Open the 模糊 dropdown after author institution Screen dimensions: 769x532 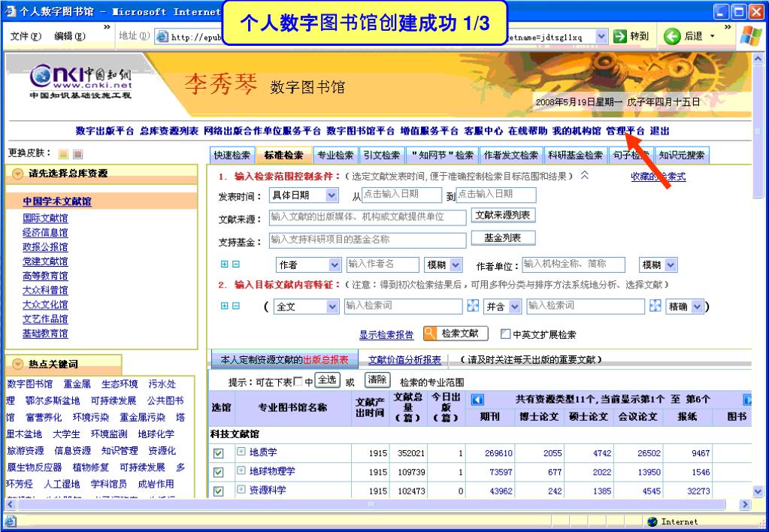click(671, 264)
